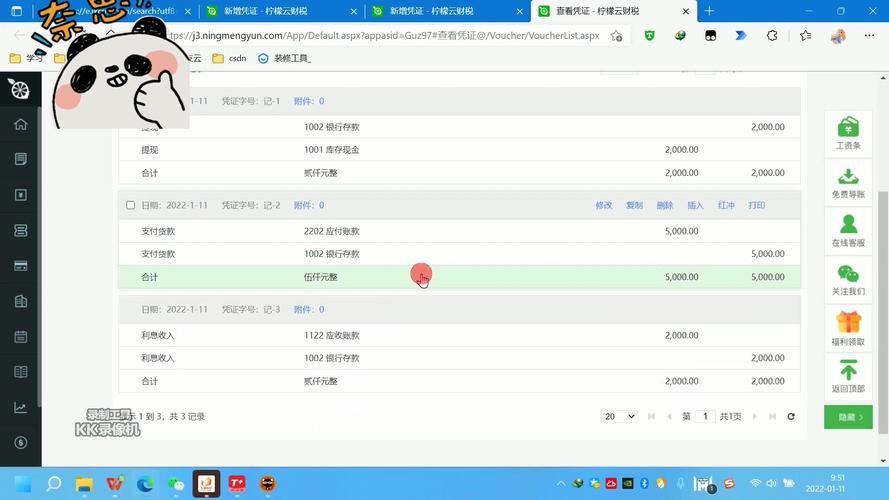Screen dimensions: 889x500
Task: Switch to 查看凭证 browser tab
Action: 614,11
